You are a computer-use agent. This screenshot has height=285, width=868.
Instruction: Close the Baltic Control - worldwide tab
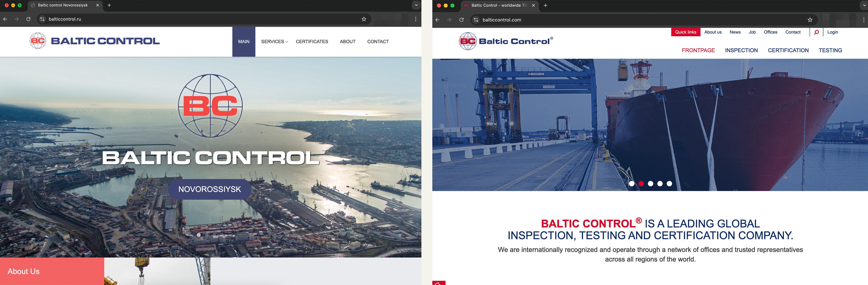[x=533, y=5]
